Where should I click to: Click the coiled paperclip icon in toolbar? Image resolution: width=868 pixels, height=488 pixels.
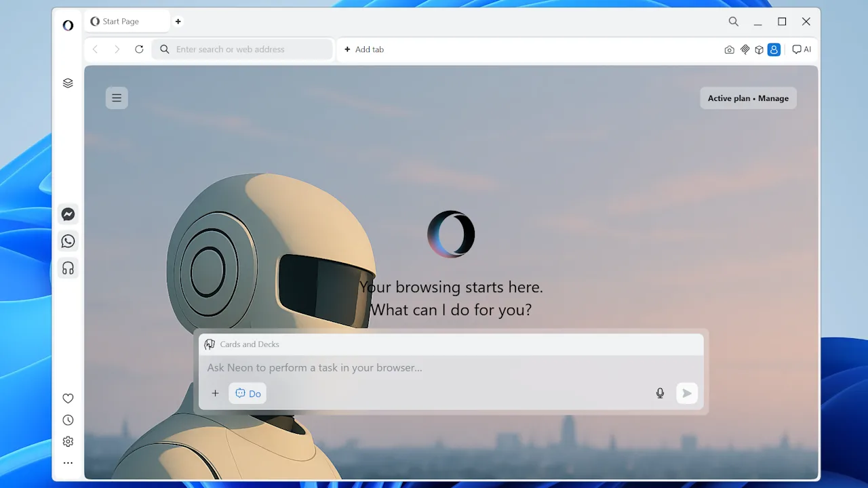(x=745, y=49)
